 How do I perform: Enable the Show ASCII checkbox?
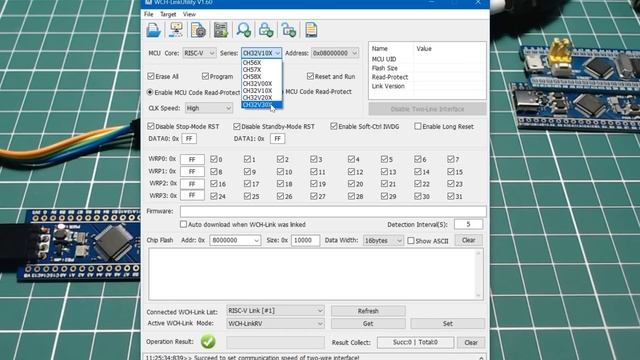pyautogui.click(x=411, y=241)
